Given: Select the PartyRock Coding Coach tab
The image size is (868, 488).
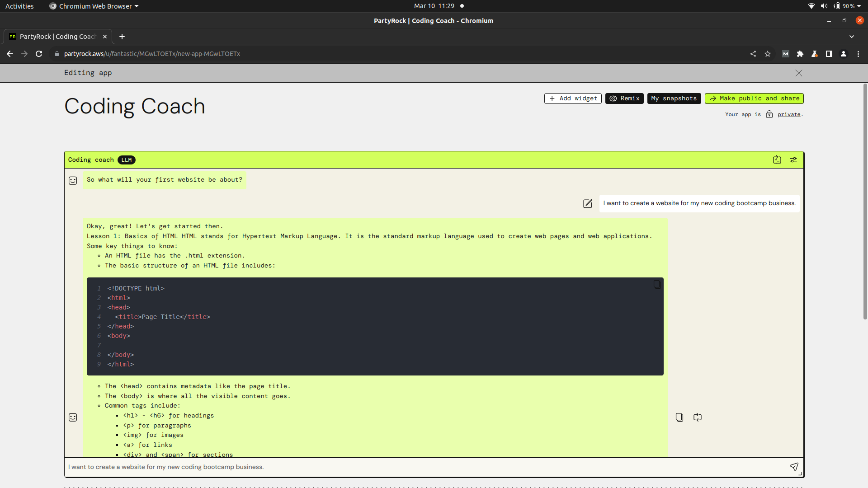Looking at the screenshot, I should point(58,37).
